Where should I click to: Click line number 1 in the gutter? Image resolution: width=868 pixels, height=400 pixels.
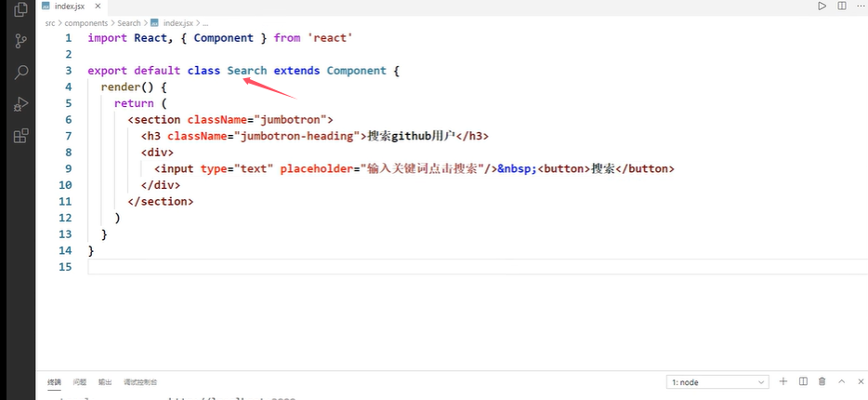pos(68,37)
